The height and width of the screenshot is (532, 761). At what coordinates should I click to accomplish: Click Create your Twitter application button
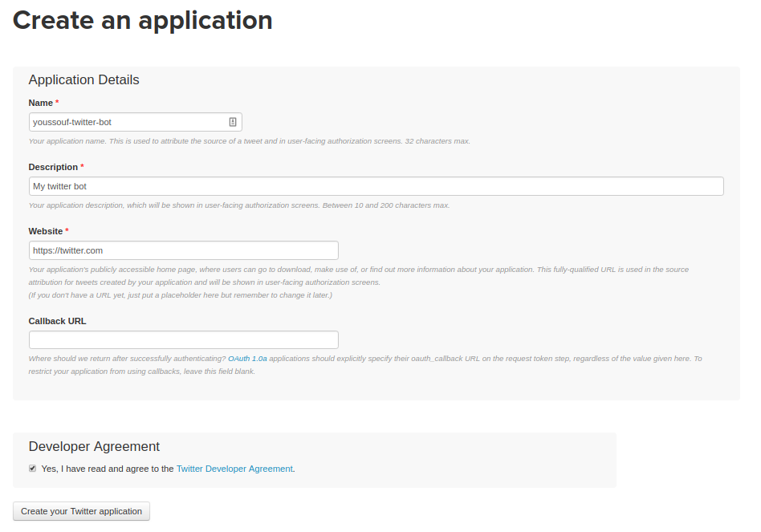tap(82, 511)
